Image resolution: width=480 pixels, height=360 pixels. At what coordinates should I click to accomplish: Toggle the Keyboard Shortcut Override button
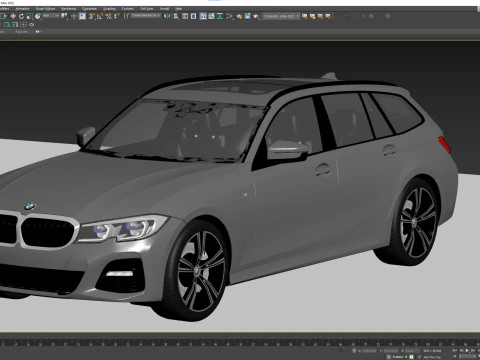tap(82, 16)
